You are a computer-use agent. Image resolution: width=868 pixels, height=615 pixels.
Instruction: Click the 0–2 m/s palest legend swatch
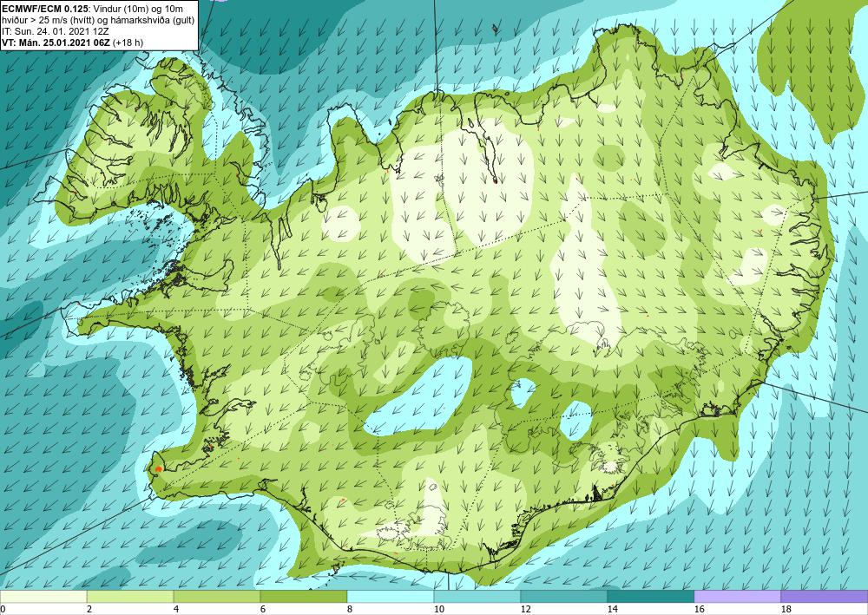coord(43,596)
